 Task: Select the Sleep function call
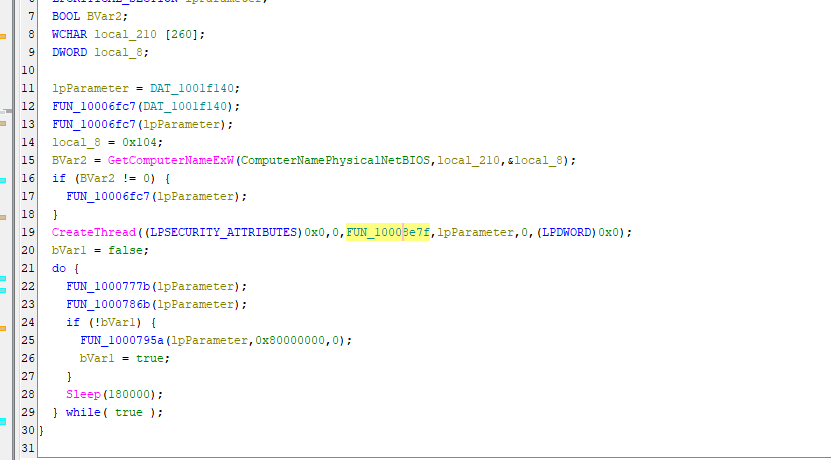click(x=83, y=394)
